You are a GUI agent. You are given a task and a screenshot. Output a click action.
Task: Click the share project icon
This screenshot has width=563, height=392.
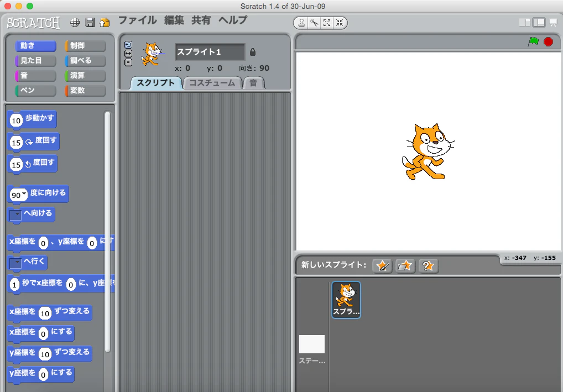point(105,23)
